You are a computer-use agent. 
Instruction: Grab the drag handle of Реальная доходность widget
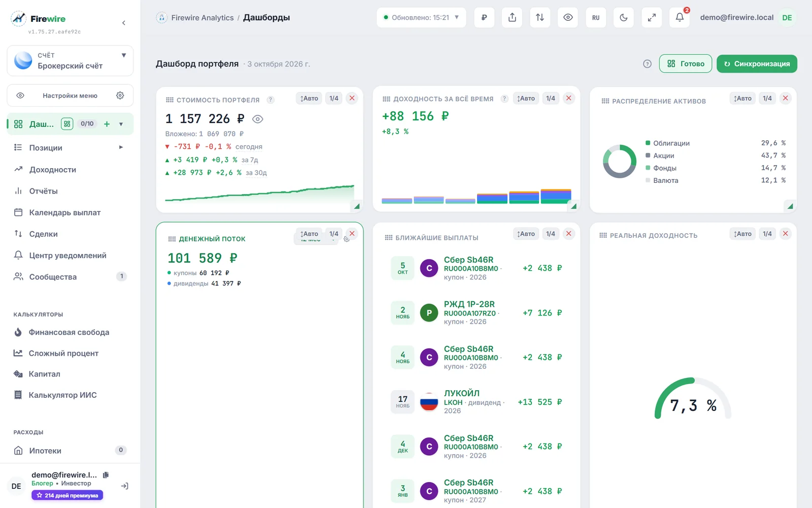point(603,235)
